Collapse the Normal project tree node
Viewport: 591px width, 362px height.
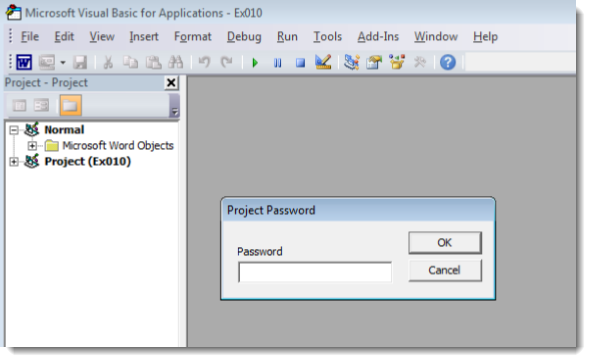pyautogui.click(x=14, y=130)
